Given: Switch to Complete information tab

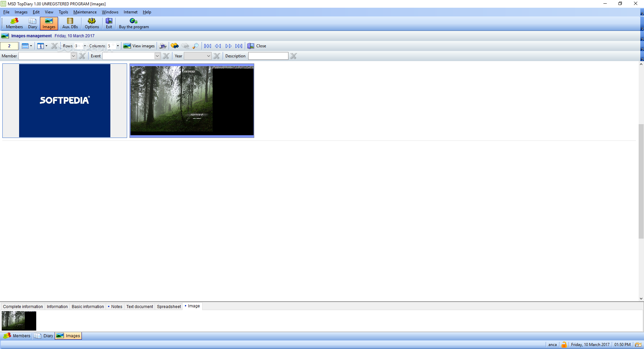Looking at the screenshot, I should 23,307.
